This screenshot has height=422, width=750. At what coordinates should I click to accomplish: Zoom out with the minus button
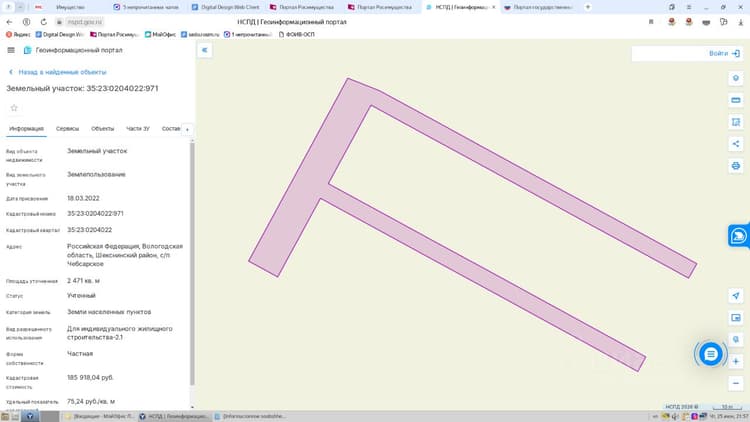point(736,383)
